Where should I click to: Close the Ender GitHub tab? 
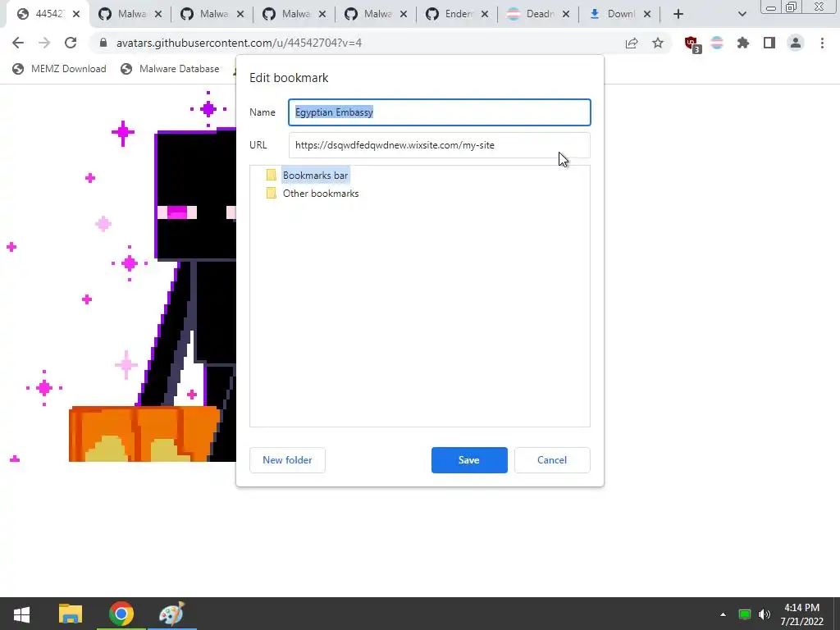point(484,14)
